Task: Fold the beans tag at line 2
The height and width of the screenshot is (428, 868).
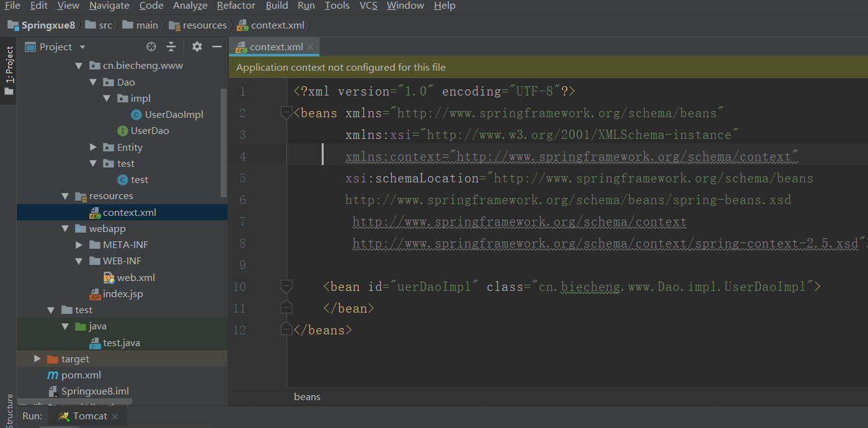Action: (x=286, y=113)
